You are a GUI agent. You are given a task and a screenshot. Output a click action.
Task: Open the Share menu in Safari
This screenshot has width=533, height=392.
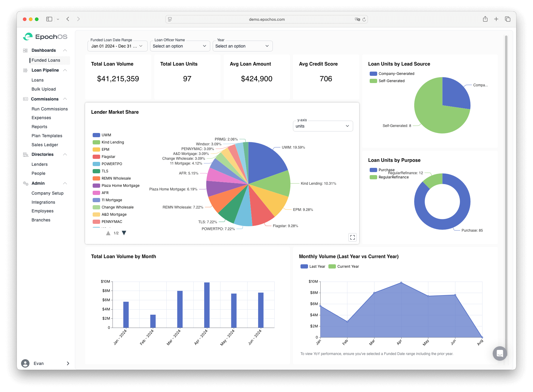485,19
